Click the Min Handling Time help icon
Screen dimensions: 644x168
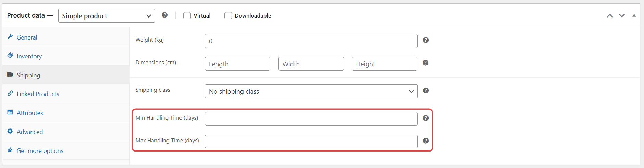click(426, 118)
